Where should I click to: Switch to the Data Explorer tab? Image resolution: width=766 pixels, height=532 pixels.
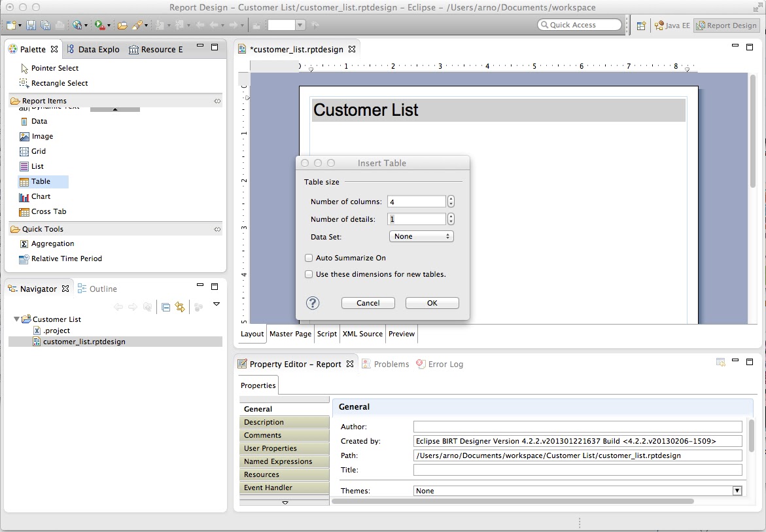point(94,49)
